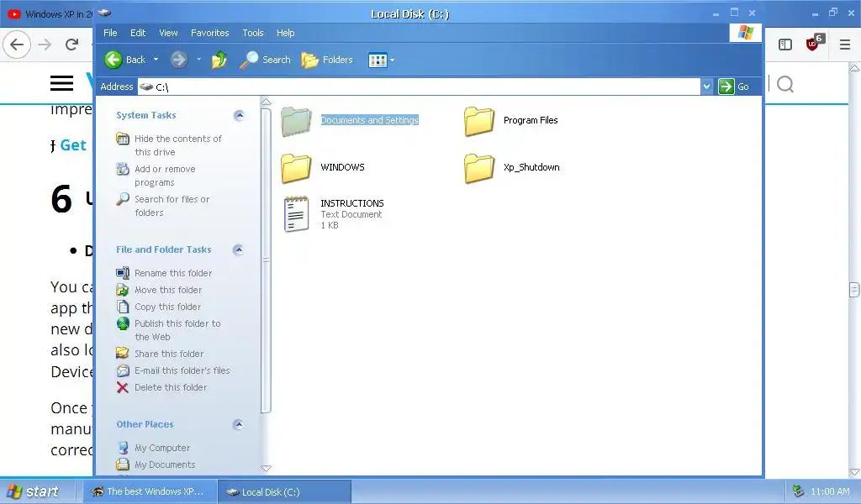Click the Program Files label
Screen dimensions: 861x504
point(531,120)
